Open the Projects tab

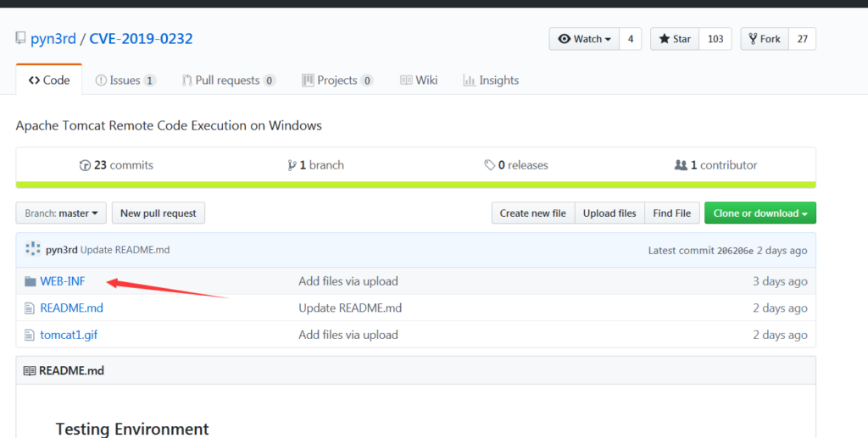[x=337, y=80]
